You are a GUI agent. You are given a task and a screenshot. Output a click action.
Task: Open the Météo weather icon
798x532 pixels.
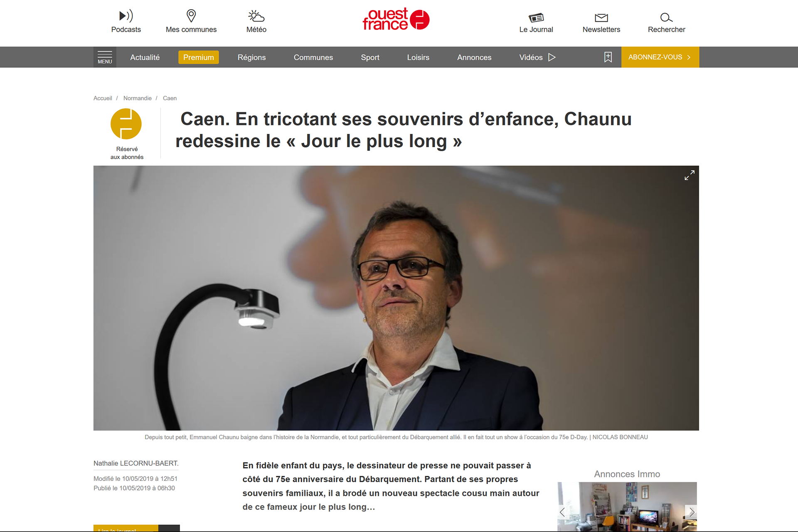256,16
